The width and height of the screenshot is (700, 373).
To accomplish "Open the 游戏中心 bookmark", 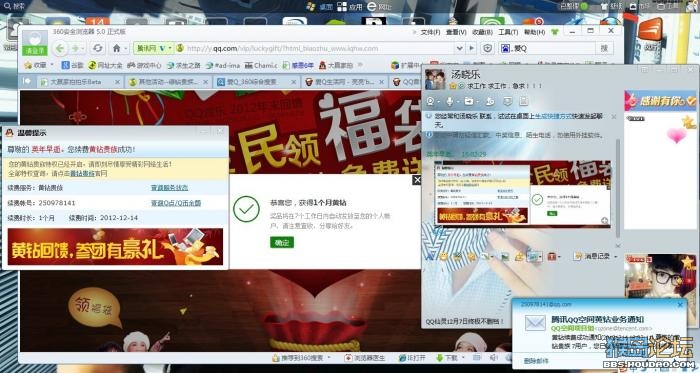I will 144,65.
